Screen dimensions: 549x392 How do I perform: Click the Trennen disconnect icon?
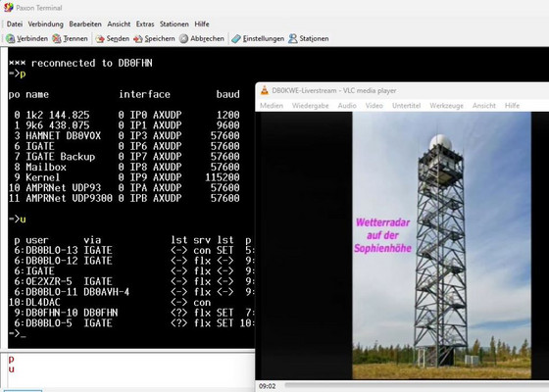tap(57, 38)
